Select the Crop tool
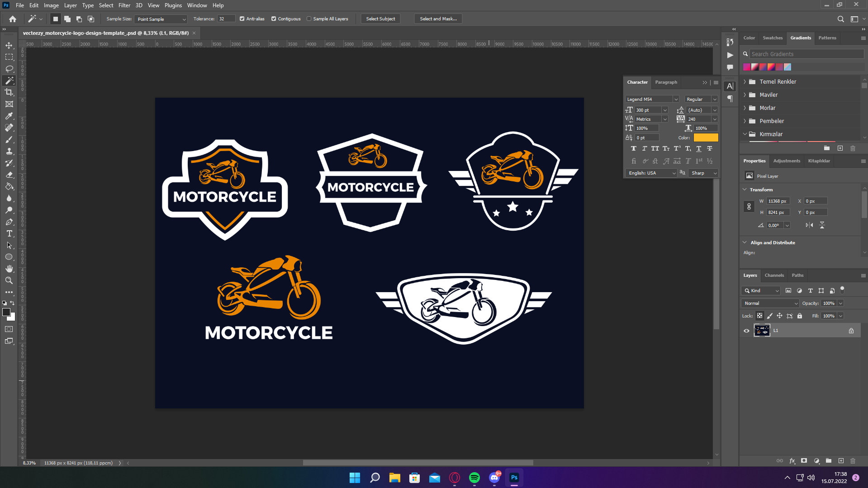 9,92
